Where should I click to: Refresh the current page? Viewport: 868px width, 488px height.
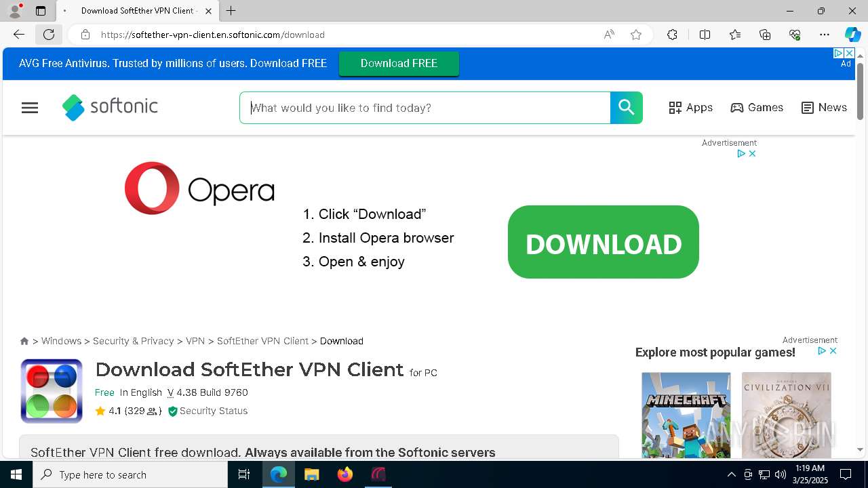[x=49, y=35]
